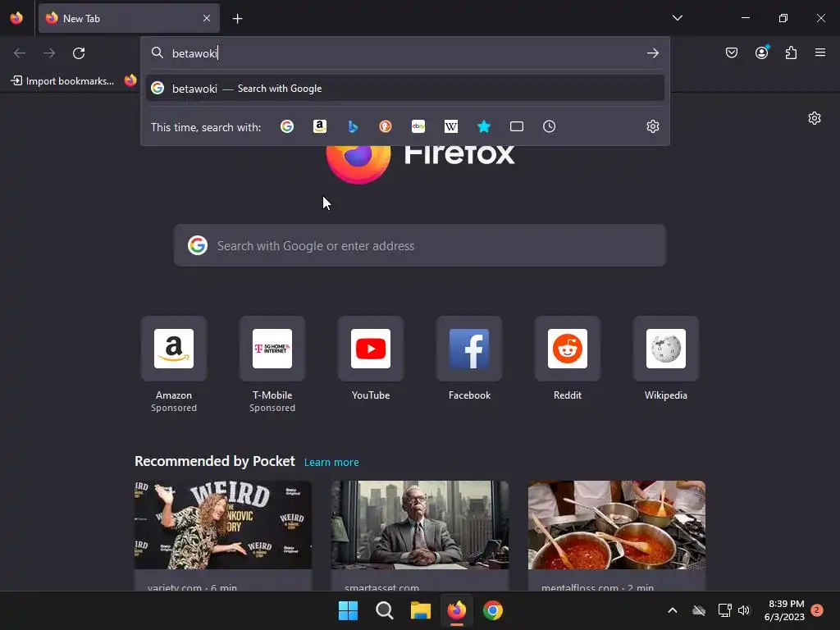Open Chrome from taskbar
This screenshot has height=630, width=840.
[493, 610]
